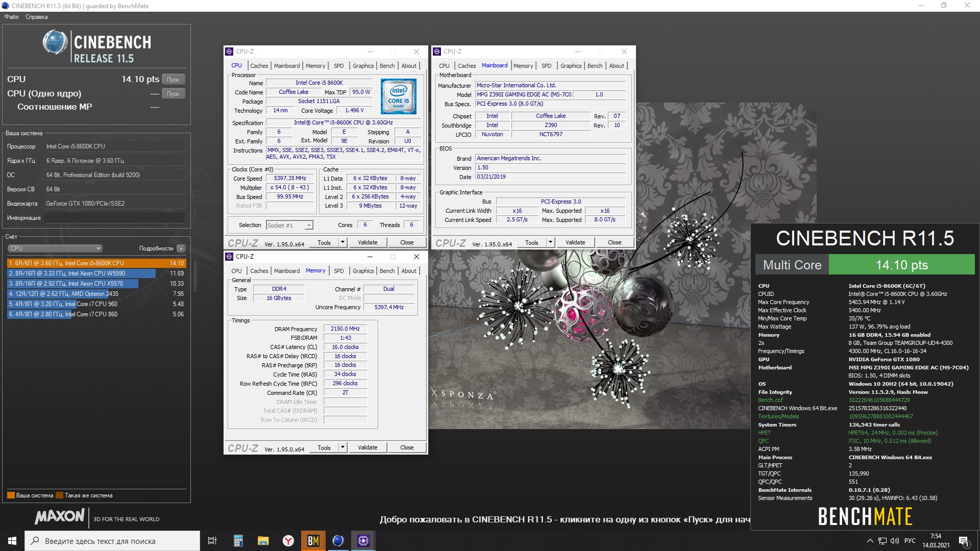Screen dimensions: 980x551
Task: Click green 14.10 pts BenchMate score
Action: click(x=901, y=265)
